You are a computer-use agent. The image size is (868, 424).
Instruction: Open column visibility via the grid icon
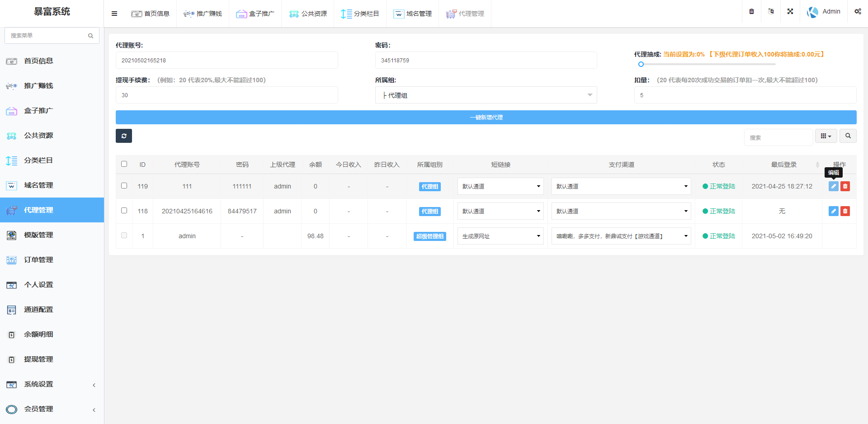(826, 136)
